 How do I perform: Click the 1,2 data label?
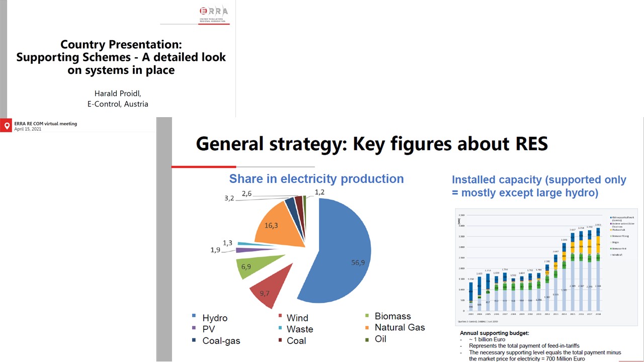click(319, 192)
